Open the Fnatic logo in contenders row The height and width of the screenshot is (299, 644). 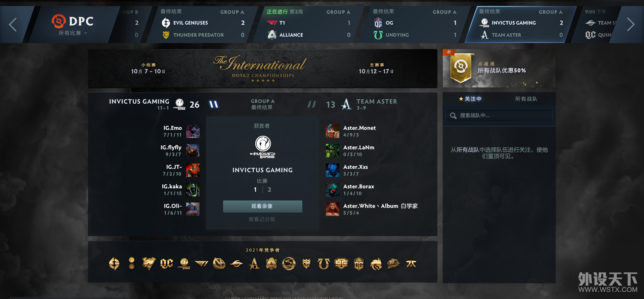click(411, 264)
